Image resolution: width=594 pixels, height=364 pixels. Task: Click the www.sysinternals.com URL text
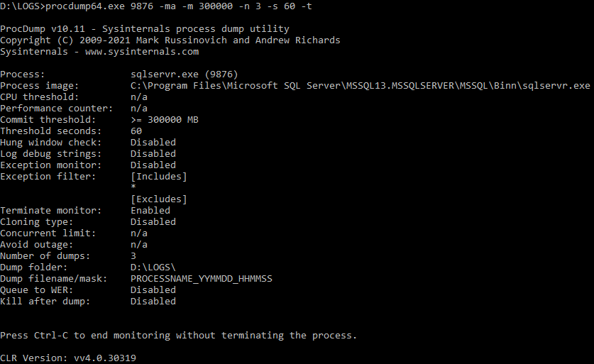(x=142, y=52)
